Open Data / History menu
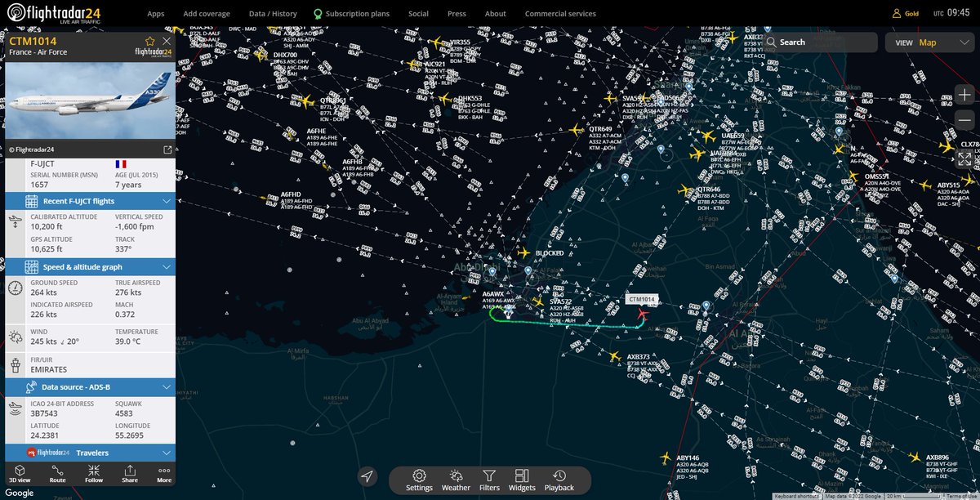This screenshot has height=500, width=980. tap(273, 14)
